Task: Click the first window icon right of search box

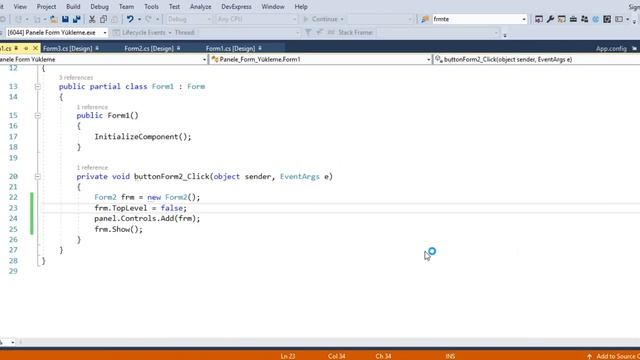Action: (x=539, y=19)
